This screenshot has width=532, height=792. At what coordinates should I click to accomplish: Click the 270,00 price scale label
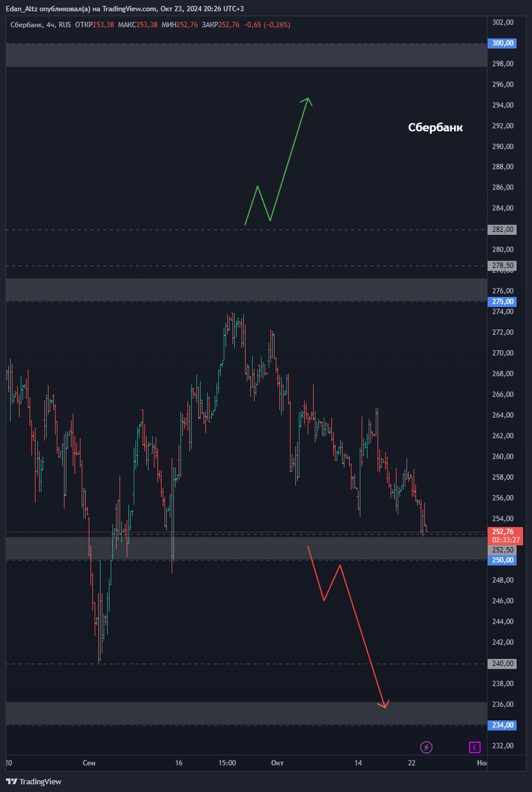pos(503,353)
